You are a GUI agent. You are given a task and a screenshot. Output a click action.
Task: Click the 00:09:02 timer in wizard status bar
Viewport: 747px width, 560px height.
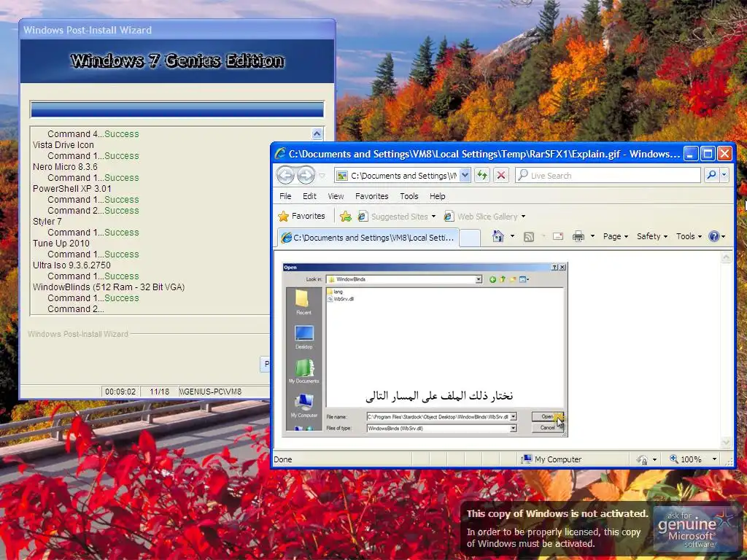(x=120, y=392)
